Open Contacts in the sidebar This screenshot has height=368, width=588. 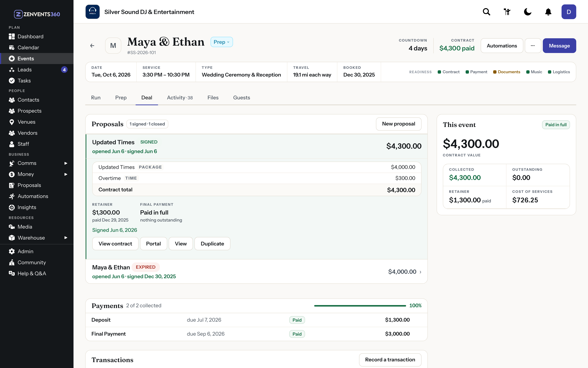(x=37, y=100)
